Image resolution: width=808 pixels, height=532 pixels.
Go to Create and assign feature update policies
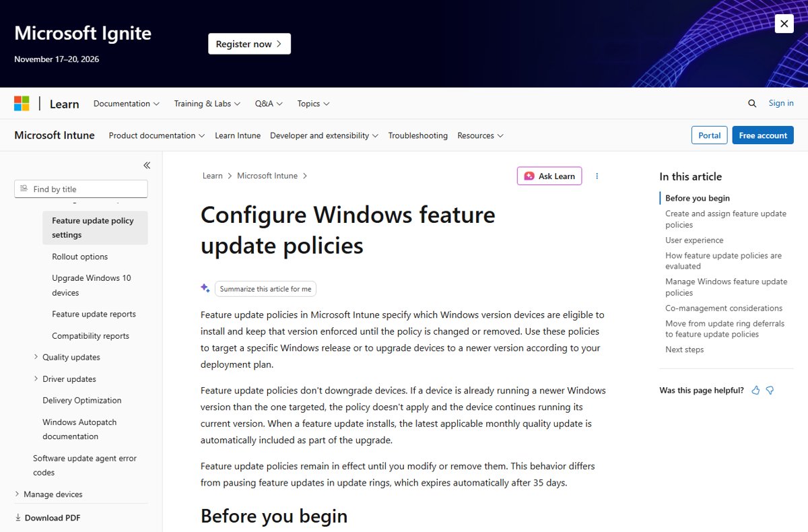pyautogui.click(x=726, y=219)
